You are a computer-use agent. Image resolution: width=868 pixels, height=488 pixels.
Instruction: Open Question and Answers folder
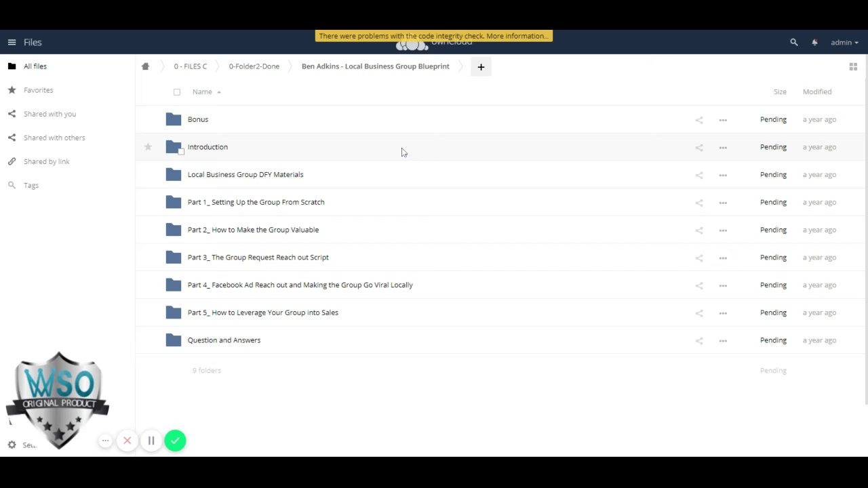pyautogui.click(x=224, y=340)
